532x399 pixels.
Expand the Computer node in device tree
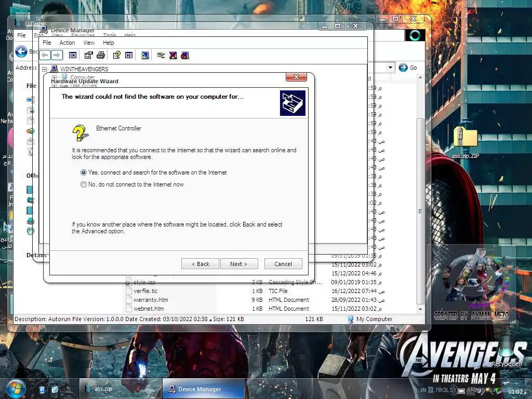pos(54,78)
